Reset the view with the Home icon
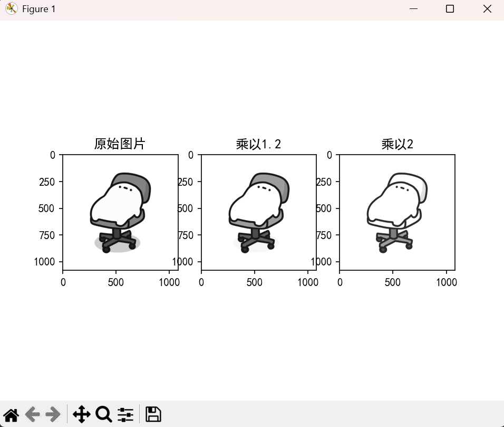This screenshot has height=427, width=504. pos(11,414)
